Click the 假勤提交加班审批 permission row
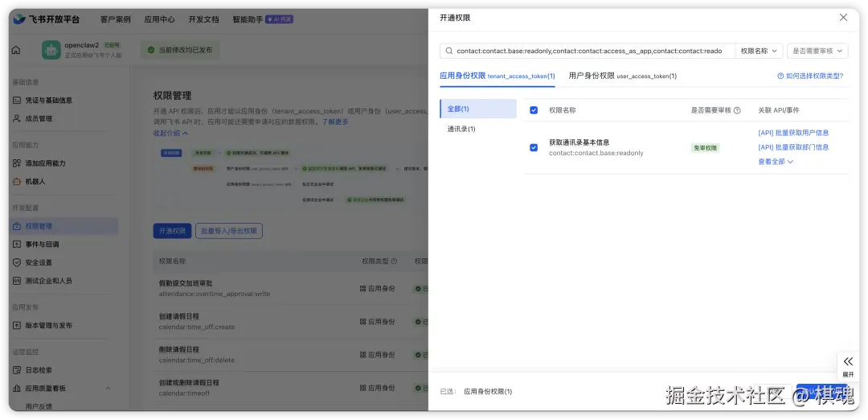This screenshot has height=420, width=868. pyautogui.click(x=291, y=288)
